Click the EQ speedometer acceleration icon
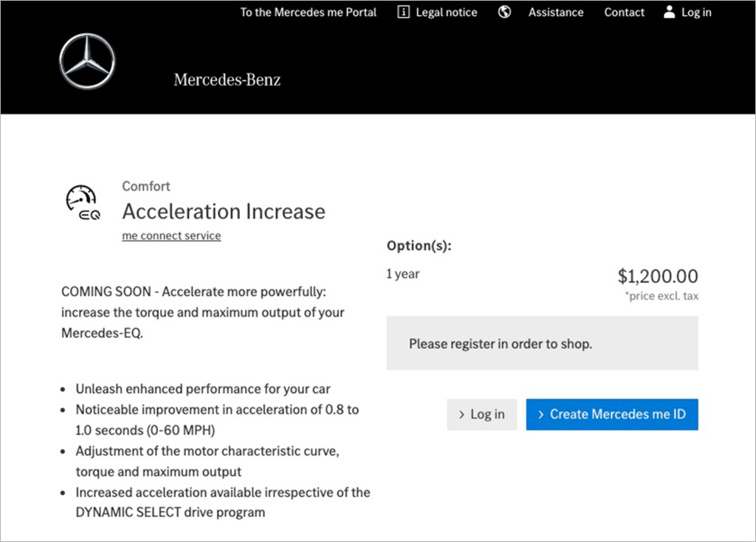756x542 pixels. click(83, 203)
